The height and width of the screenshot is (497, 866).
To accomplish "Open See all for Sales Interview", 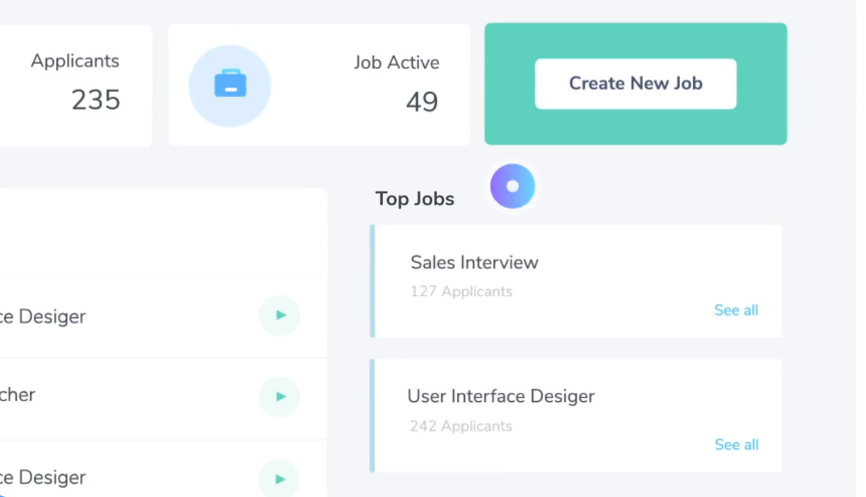I will point(736,310).
